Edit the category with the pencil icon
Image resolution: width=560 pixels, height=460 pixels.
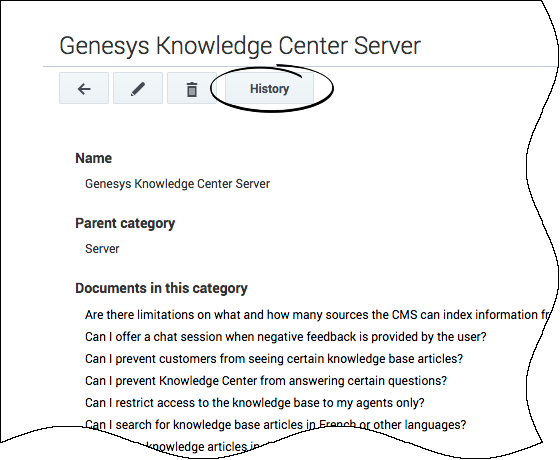[138, 88]
